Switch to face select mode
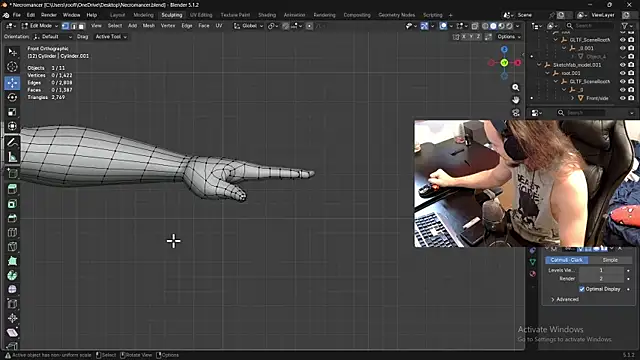640x360 pixels. click(x=81, y=26)
